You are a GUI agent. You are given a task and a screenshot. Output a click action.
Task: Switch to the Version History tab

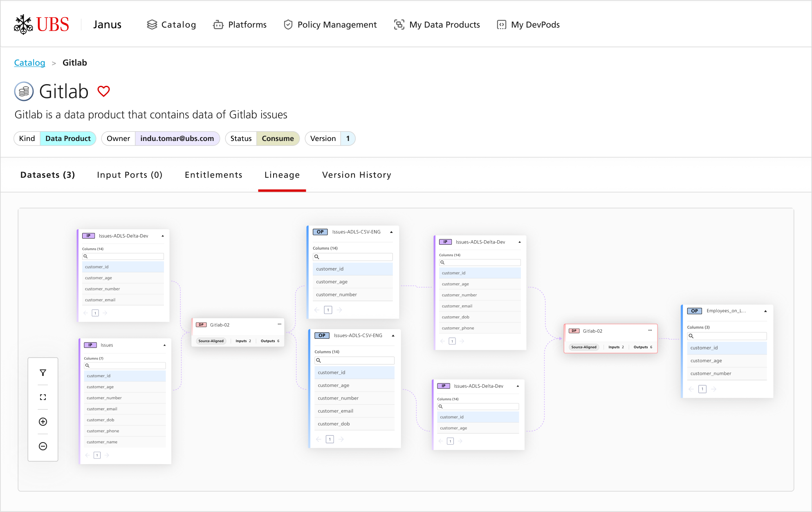pyautogui.click(x=356, y=175)
